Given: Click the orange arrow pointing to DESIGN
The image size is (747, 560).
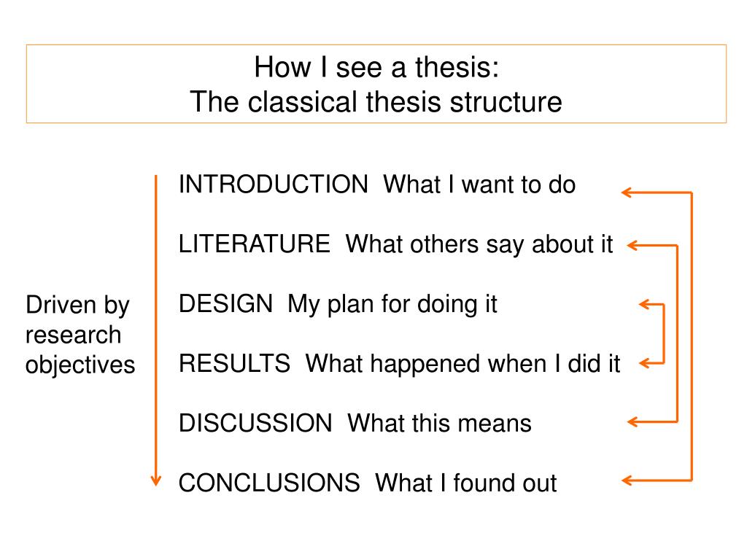Looking at the screenshot, I should [646, 304].
